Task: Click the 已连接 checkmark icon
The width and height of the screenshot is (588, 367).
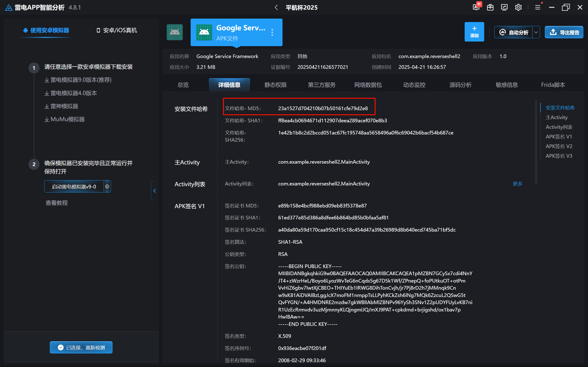Action: (60, 347)
